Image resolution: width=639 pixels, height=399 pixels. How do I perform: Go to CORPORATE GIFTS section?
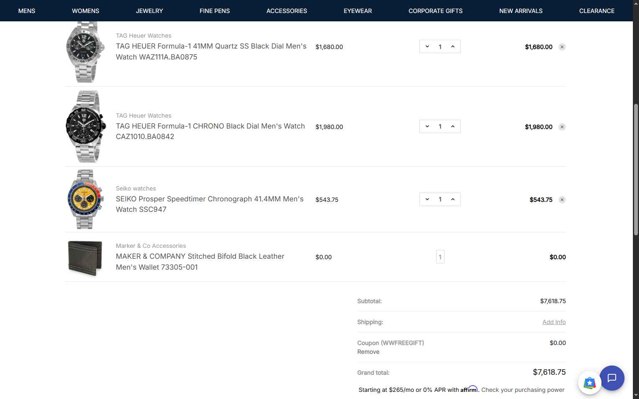(435, 11)
